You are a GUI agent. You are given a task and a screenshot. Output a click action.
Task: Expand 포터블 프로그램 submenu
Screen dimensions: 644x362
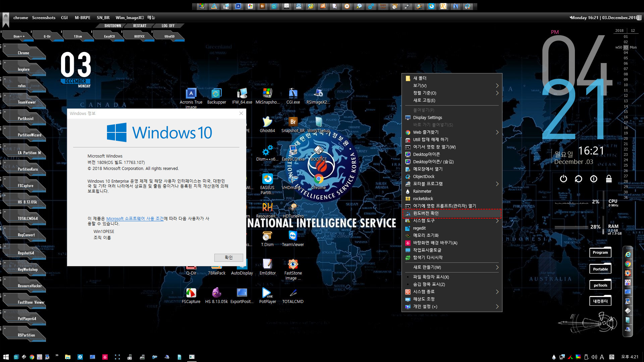coord(452,184)
